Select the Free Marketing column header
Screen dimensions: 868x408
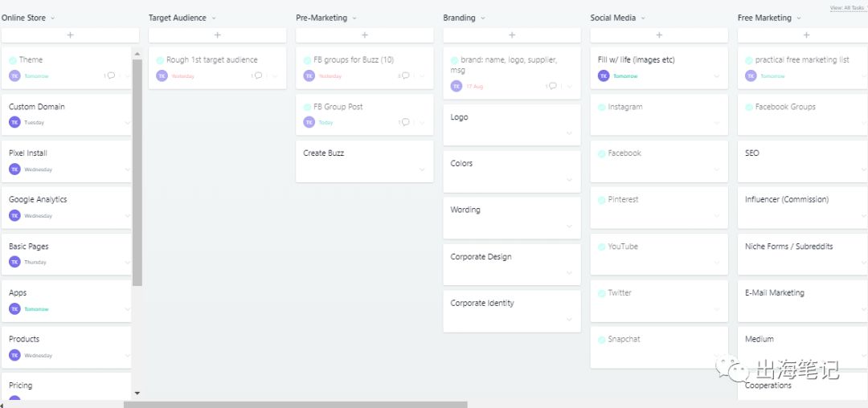[764, 18]
